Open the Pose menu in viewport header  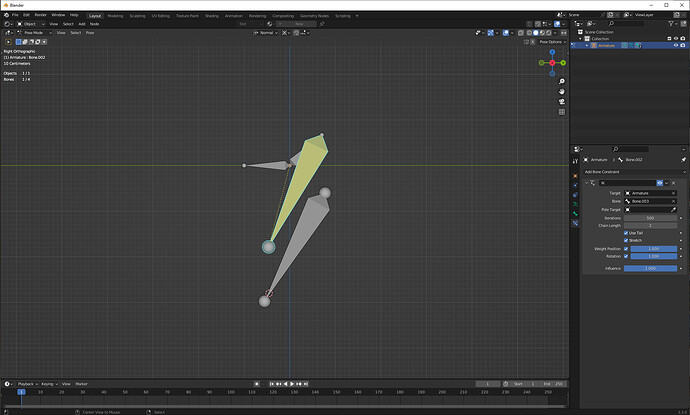click(x=90, y=33)
